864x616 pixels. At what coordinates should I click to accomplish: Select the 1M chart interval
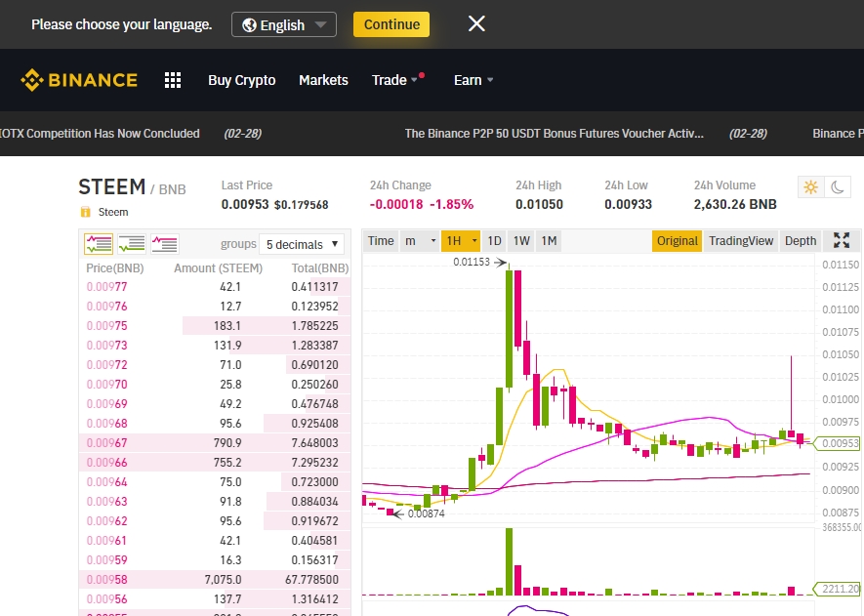pyautogui.click(x=549, y=241)
